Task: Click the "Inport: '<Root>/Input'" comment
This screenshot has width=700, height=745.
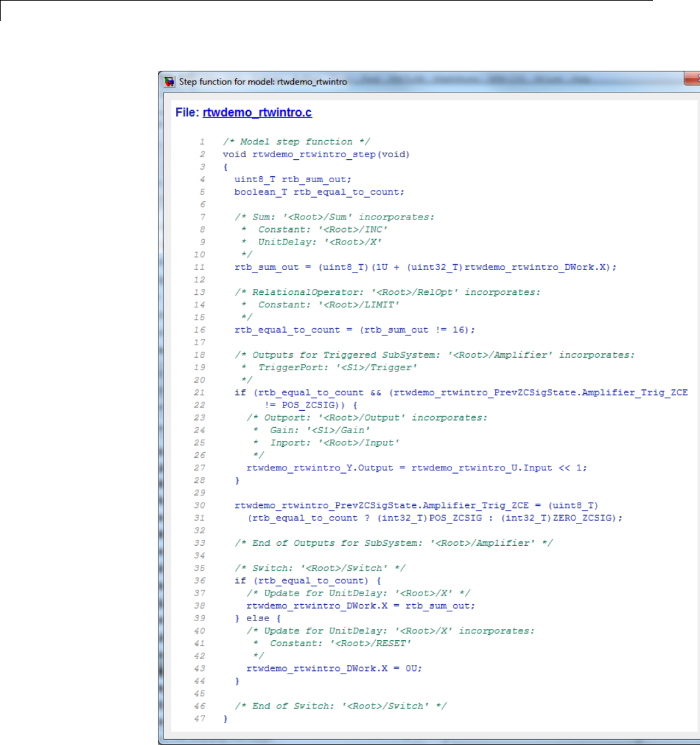Action: 326,443
